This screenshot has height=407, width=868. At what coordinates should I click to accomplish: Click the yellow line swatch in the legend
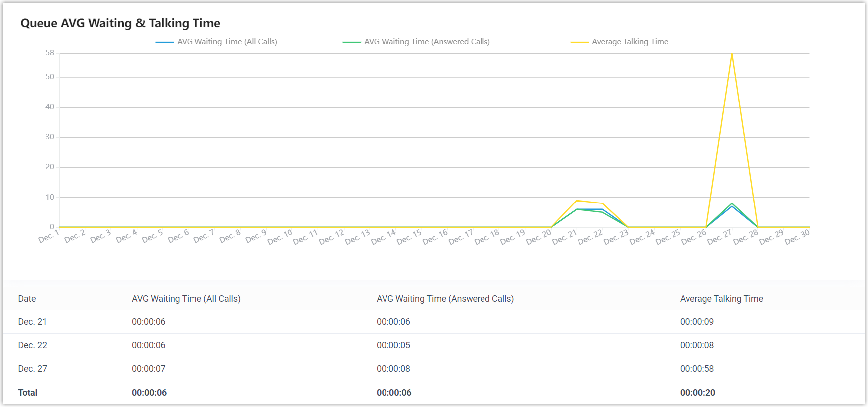(x=579, y=42)
